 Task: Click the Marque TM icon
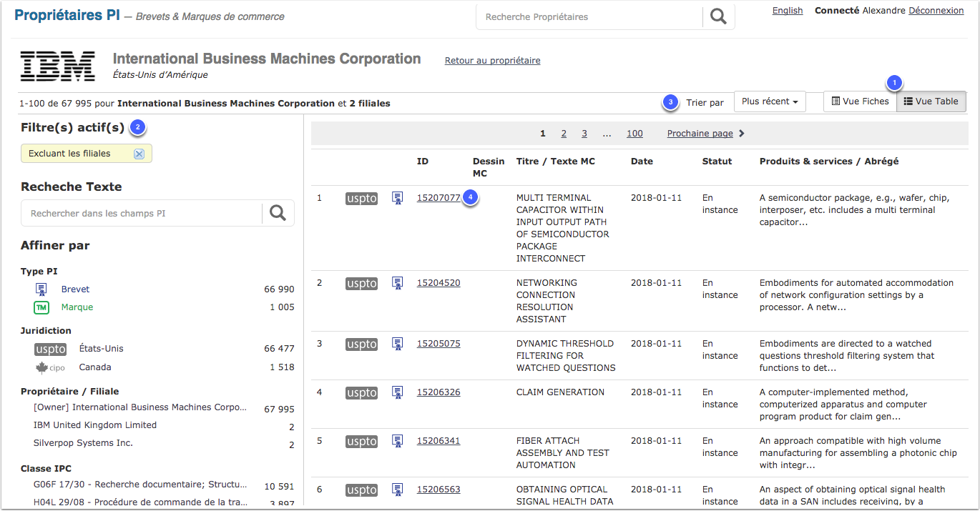pyautogui.click(x=41, y=307)
